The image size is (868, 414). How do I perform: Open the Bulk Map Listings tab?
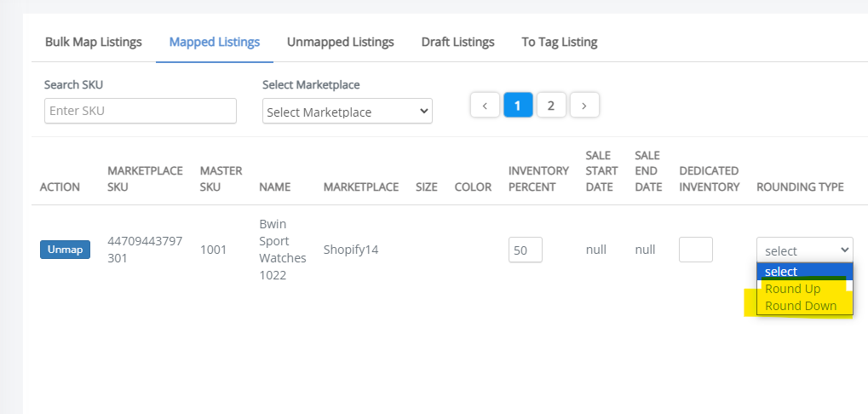(x=94, y=42)
